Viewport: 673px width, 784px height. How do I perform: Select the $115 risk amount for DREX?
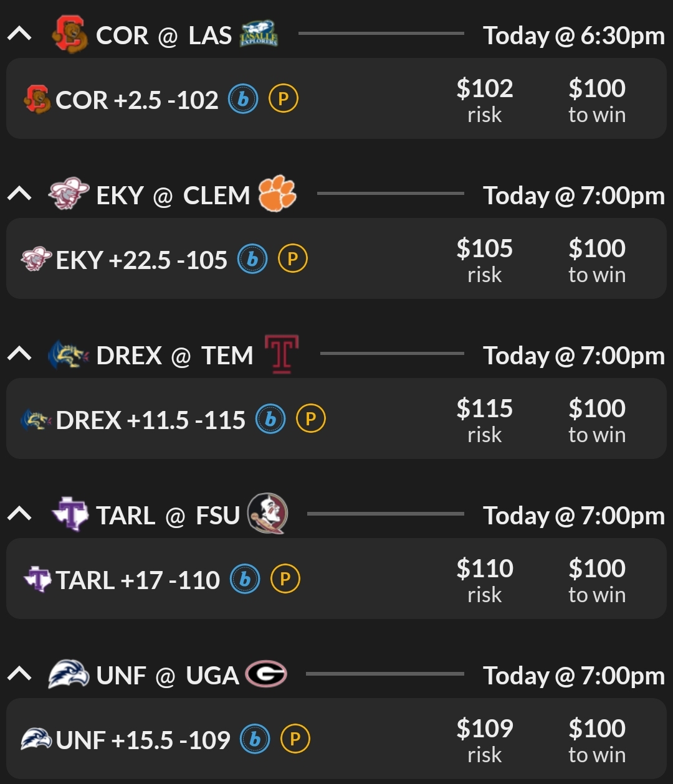pyautogui.click(x=484, y=419)
